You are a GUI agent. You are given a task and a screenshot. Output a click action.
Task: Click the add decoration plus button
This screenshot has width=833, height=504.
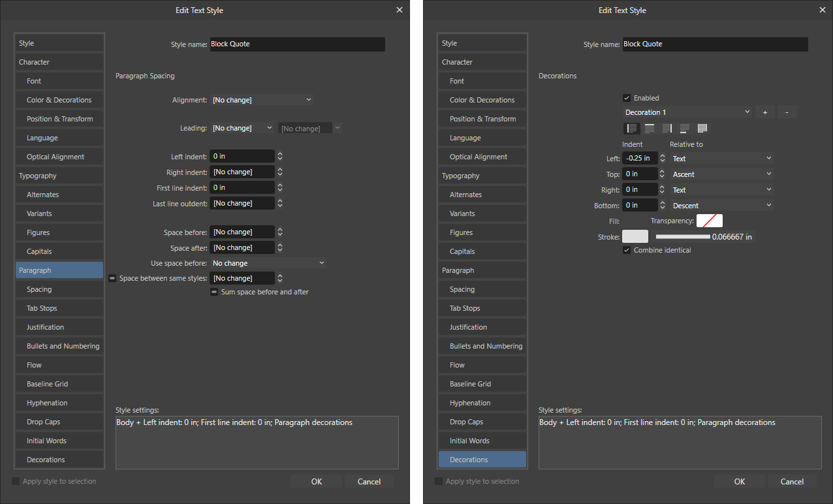tap(764, 112)
